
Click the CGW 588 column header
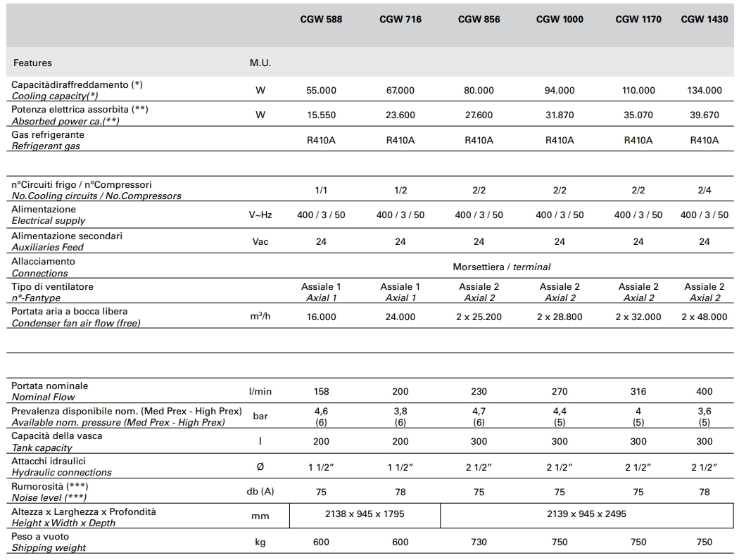pos(321,19)
